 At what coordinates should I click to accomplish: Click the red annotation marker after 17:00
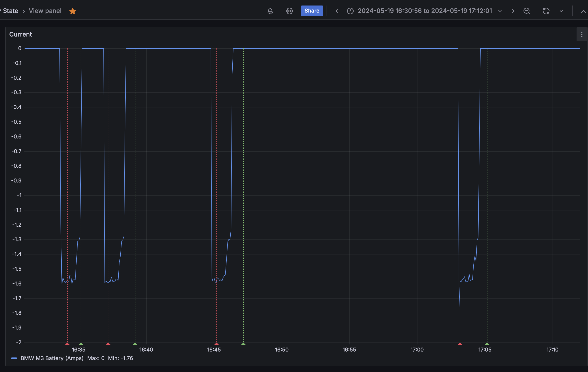[460, 343]
